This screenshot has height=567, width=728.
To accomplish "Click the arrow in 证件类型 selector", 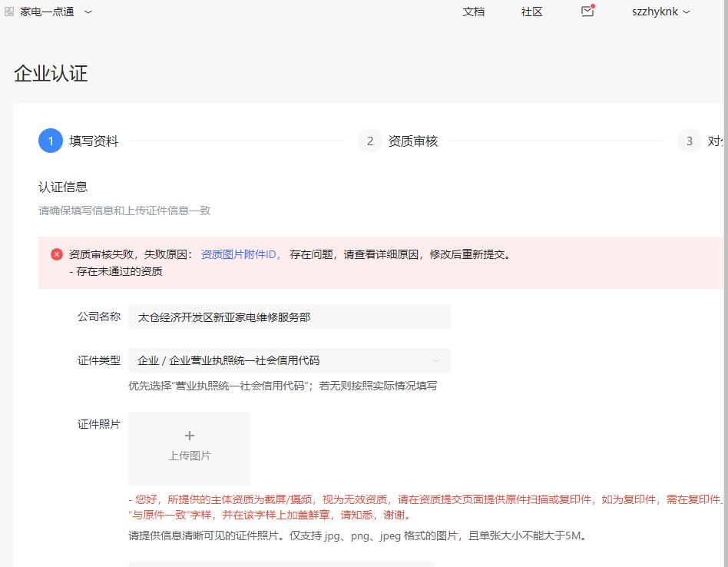I will pyautogui.click(x=437, y=360).
